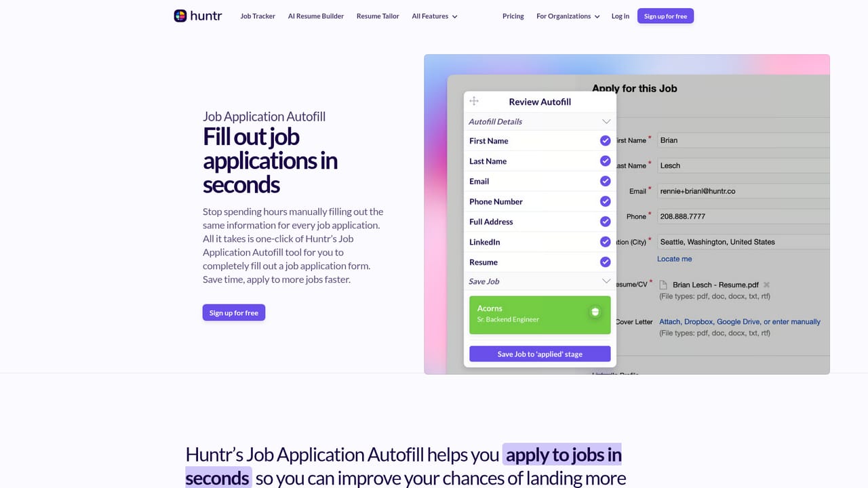
Task: Click the Job Application Autofill heading
Action: 264,117
